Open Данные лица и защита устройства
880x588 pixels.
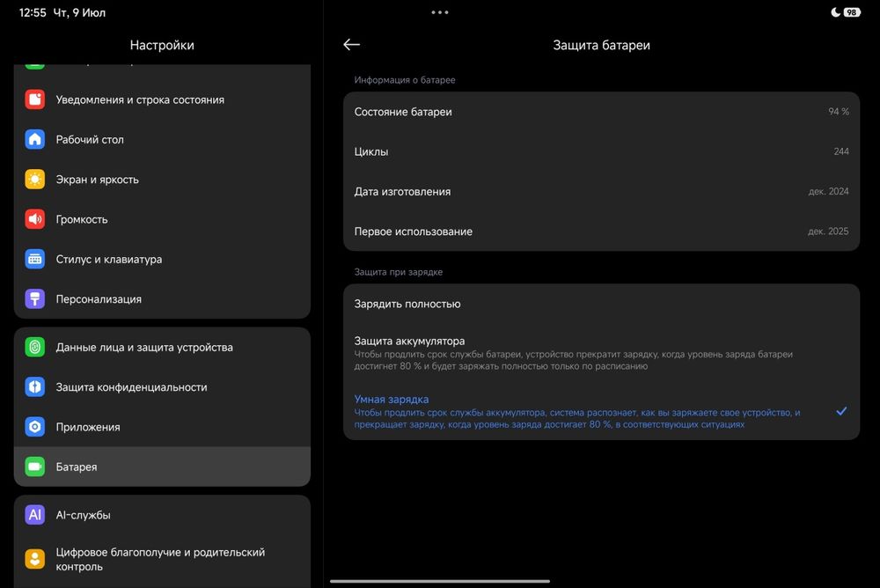click(162, 347)
